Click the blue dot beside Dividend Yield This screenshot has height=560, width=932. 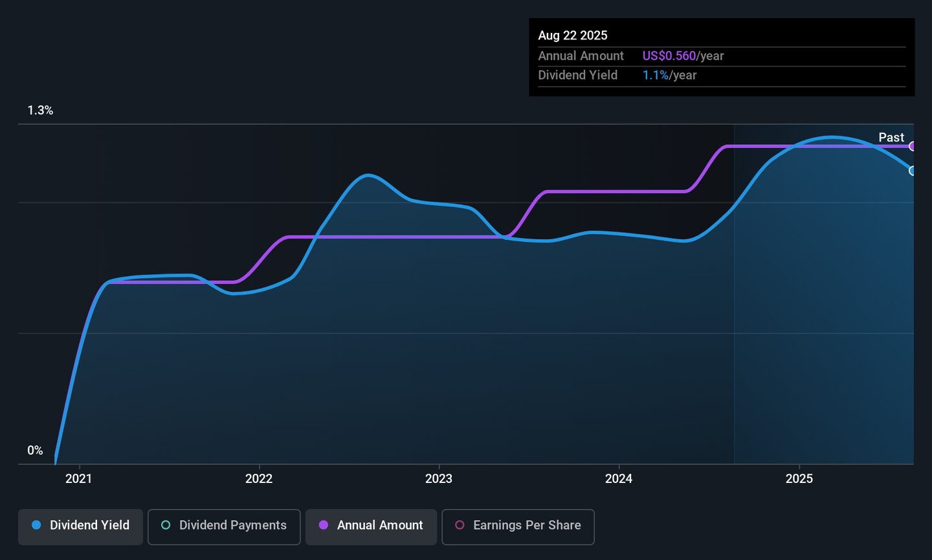pyautogui.click(x=37, y=525)
